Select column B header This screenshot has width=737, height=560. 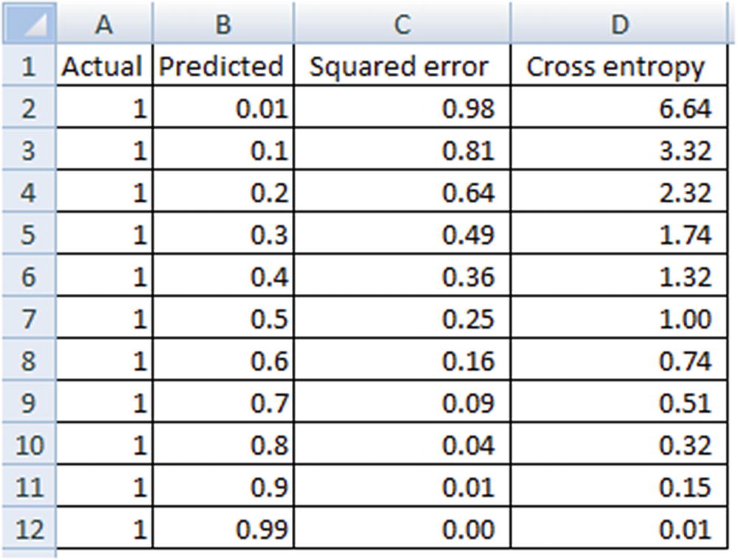[x=223, y=24]
